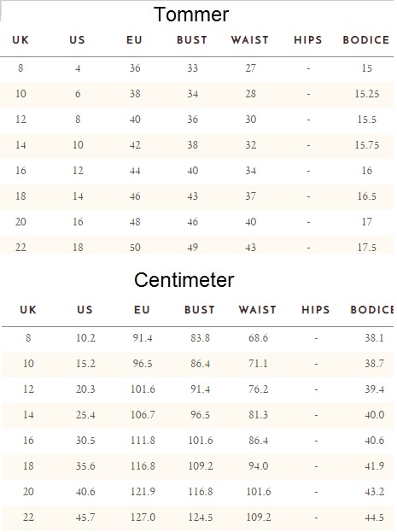Click EU value 127.0 in Centimeter table

(x=143, y=517)
